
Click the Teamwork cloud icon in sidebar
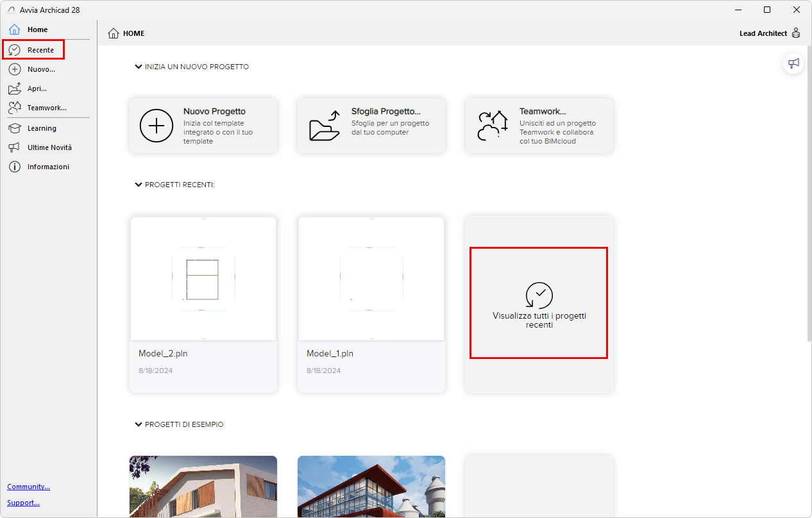(x=15, y=108)
